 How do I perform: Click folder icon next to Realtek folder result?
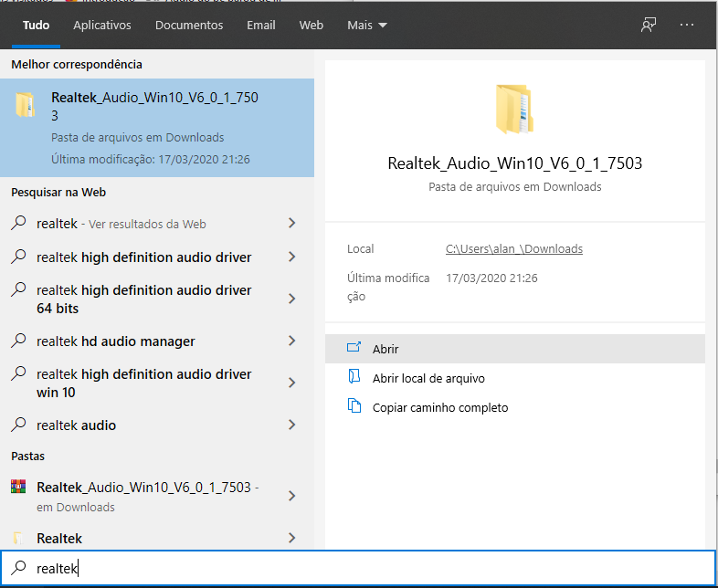tap(18, 538)
